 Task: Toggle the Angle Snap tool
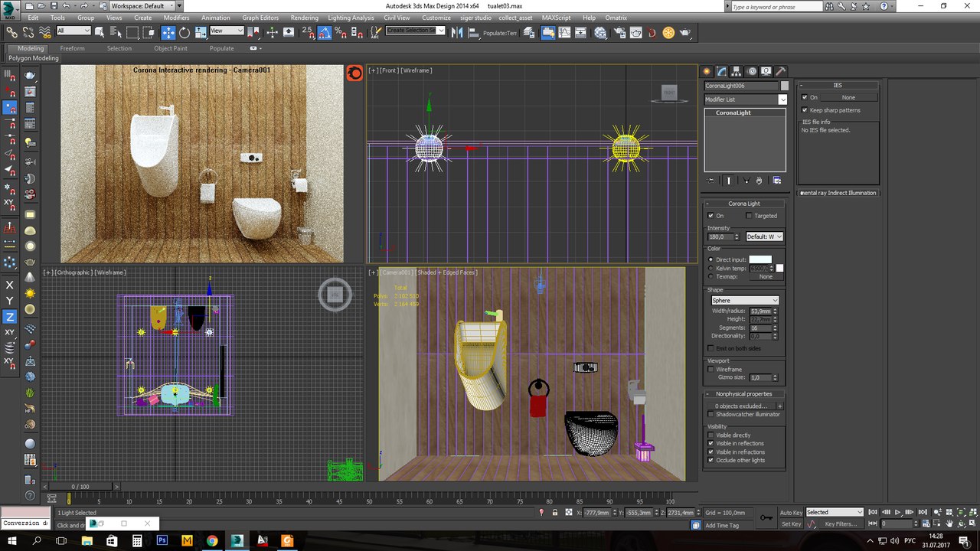coord(324,32)
